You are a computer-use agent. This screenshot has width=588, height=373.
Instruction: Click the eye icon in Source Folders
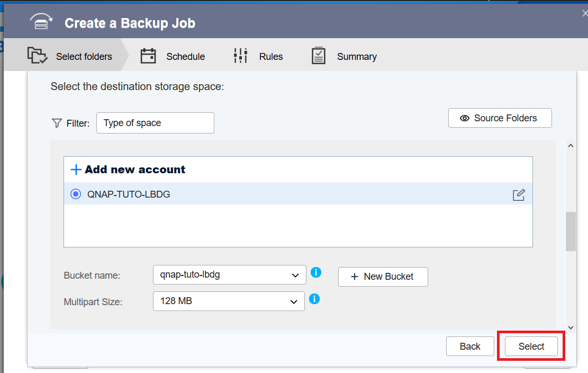(x=465, y=118)
